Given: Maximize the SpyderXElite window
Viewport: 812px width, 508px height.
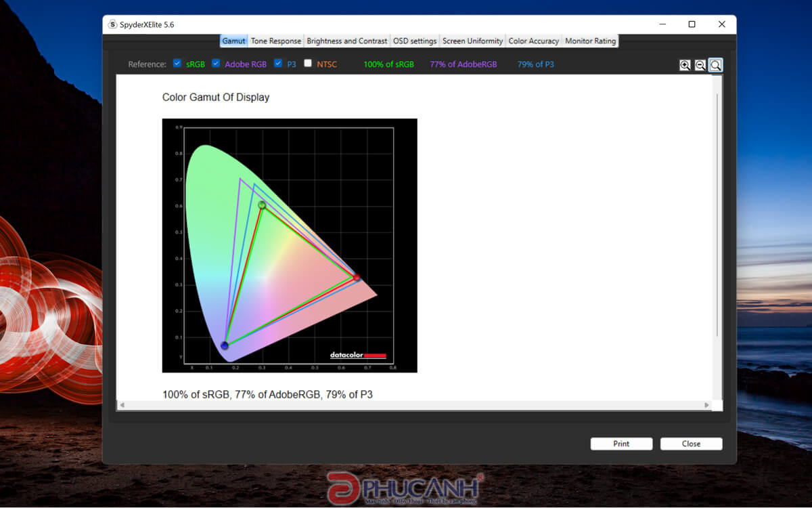Looking at the screenshot, I should [692, 24].
